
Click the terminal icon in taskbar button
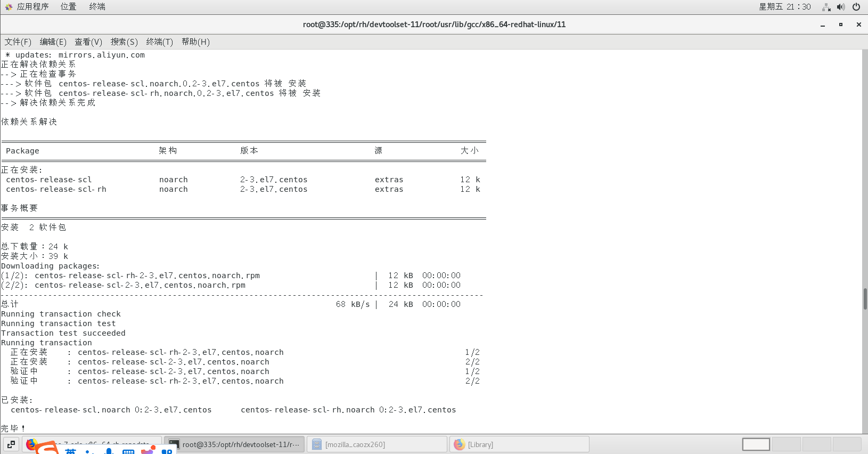174,444
